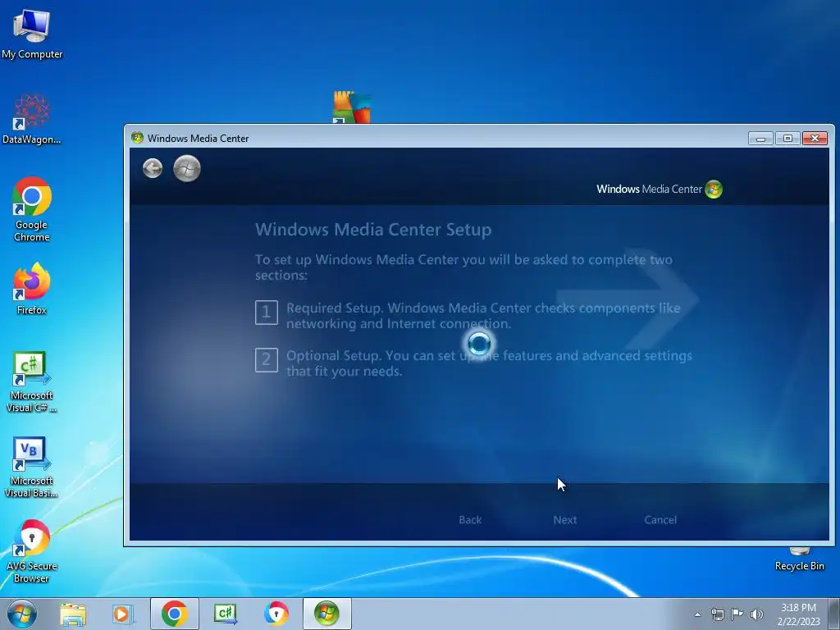Image resolution: width=840 pixels, height=630 pixels.
Task: Click Back in Media Center Setup
Action: click(470, 519)
